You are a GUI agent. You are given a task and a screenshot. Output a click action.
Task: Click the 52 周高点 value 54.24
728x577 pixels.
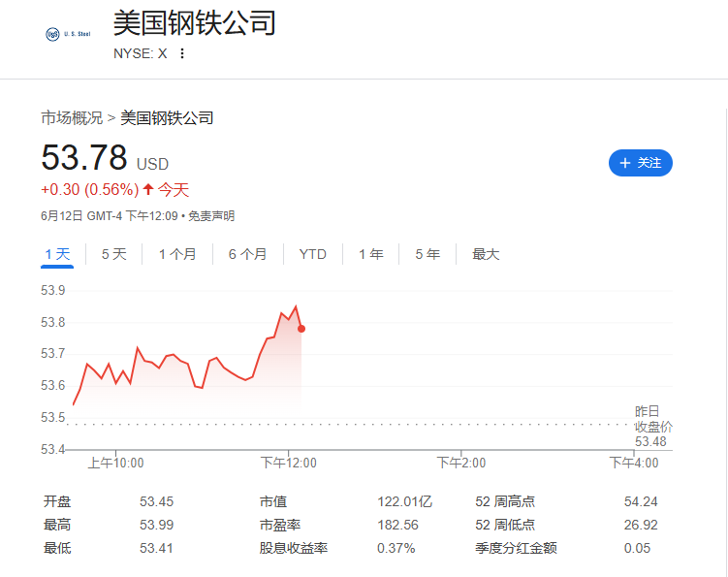(x=641, y=501)
